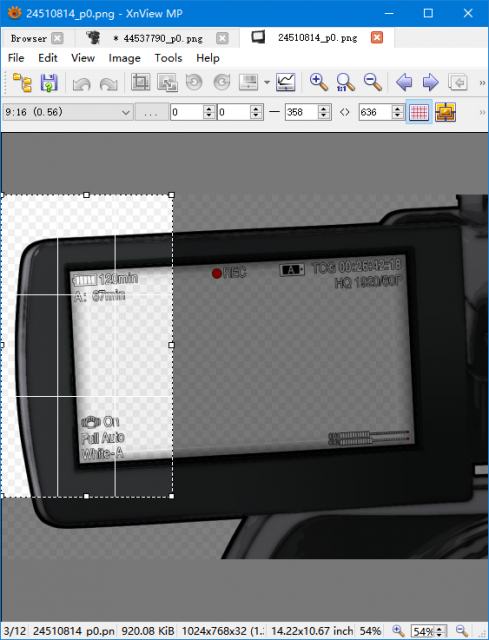
Task: Rotate image clockwise
Action: (222, 82)
